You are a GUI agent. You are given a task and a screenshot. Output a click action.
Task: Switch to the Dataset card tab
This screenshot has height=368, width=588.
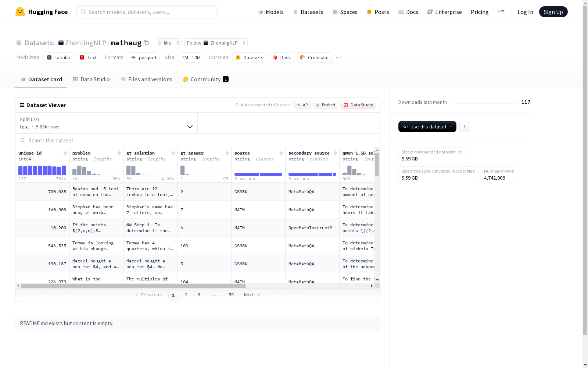tap(41, 79)
